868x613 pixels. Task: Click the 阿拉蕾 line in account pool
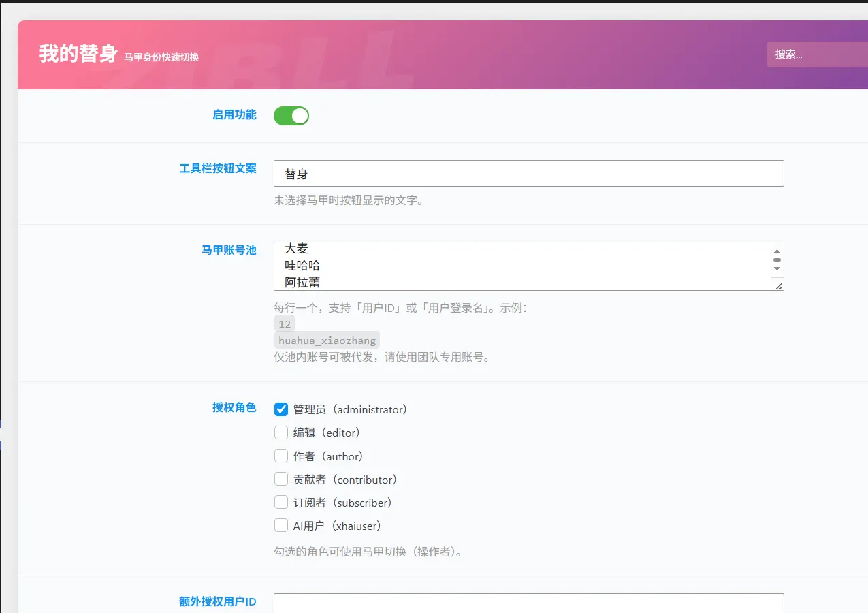(x=302, y=282)
